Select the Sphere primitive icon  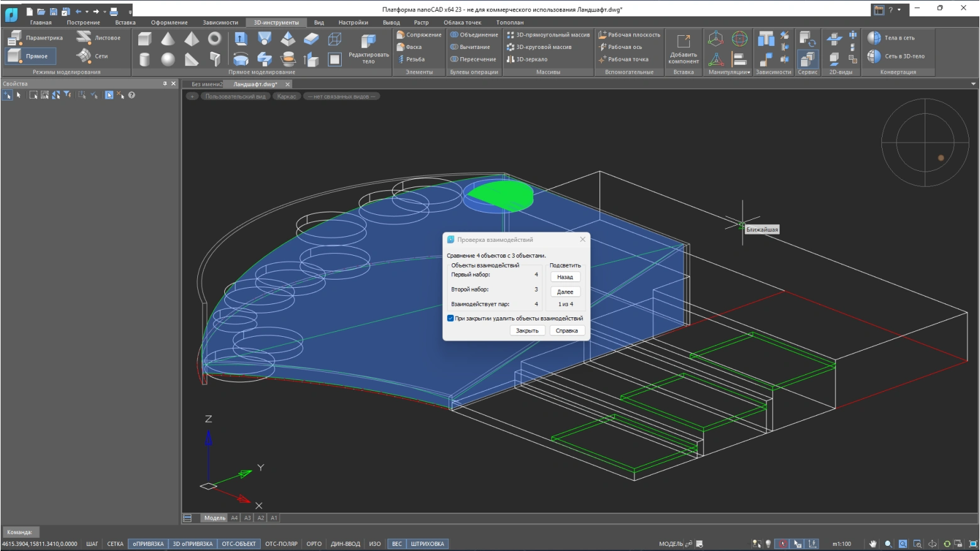point(168,59)
